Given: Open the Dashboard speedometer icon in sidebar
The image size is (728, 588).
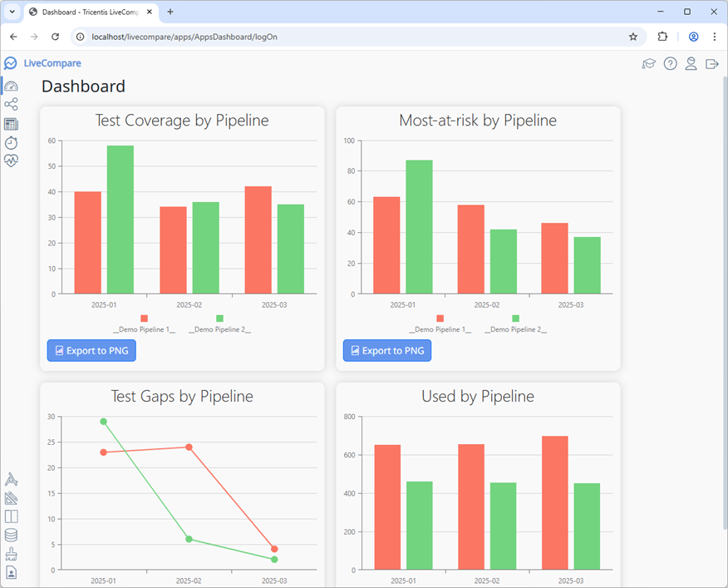Looking at the screenshot, I should (x=11, y=86).
